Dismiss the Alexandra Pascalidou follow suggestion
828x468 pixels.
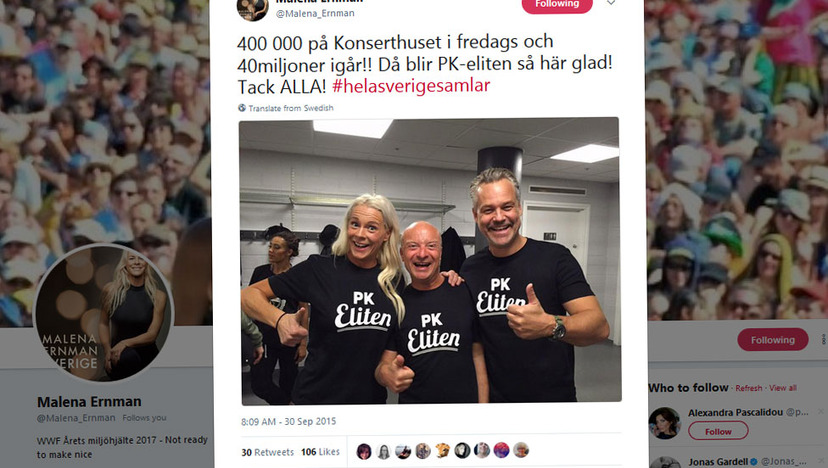821,411
